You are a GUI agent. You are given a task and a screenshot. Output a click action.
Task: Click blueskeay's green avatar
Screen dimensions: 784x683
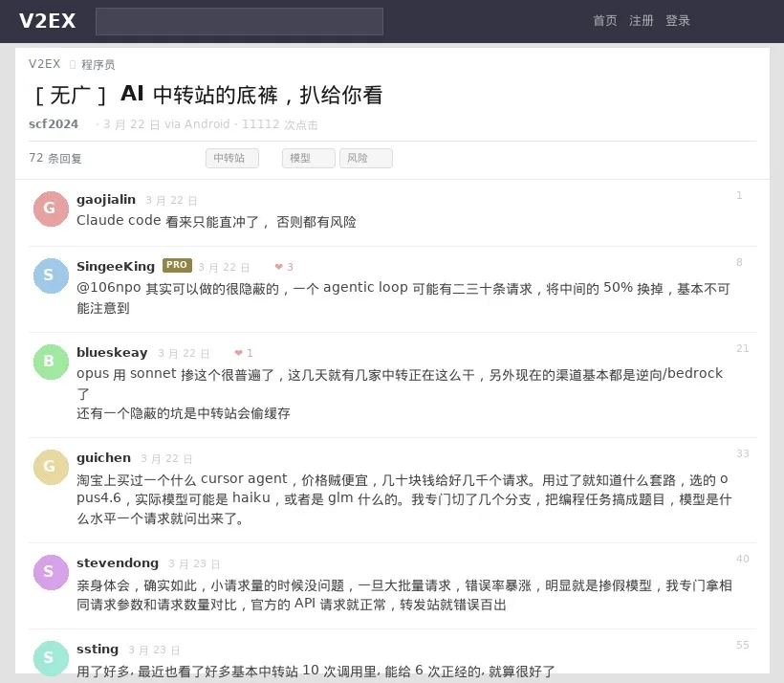(51, 362)
